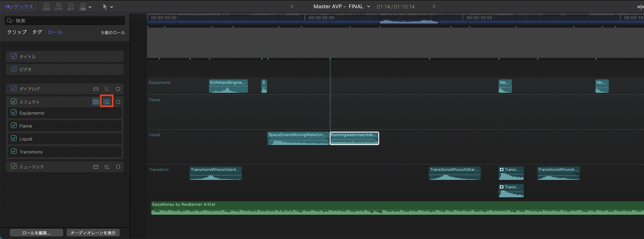Click the insert clip edit icon
644x239 pixels.
click(59, 7)
